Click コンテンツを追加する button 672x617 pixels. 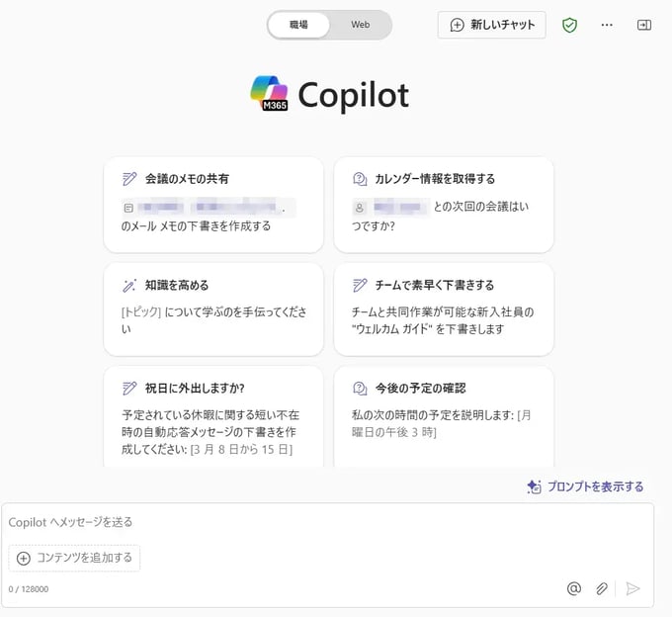tap(74, 558)
